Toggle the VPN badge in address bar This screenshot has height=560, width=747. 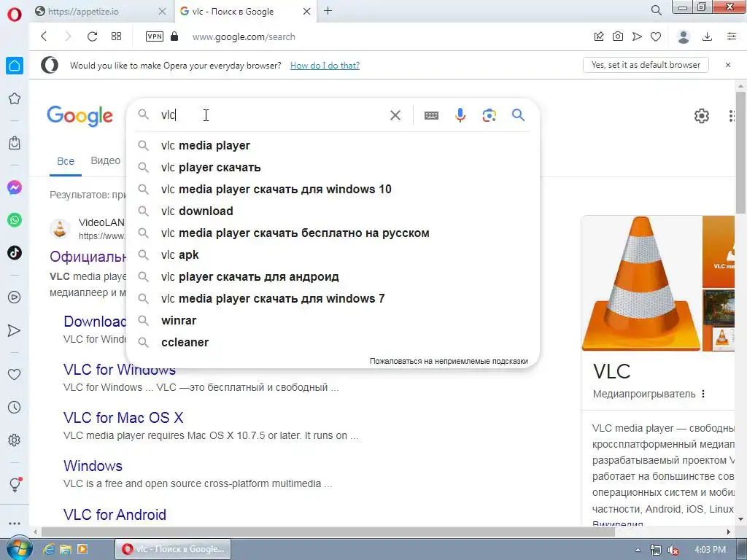155,36
